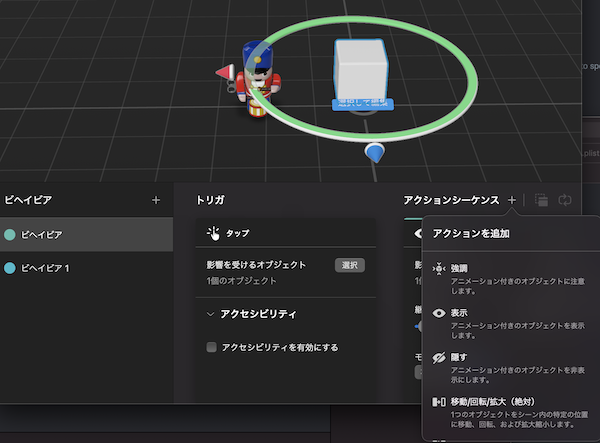Click the 1個のオブジェクト text
The height and width of the screenshot is (443, 600).
[x=241, y=281]
